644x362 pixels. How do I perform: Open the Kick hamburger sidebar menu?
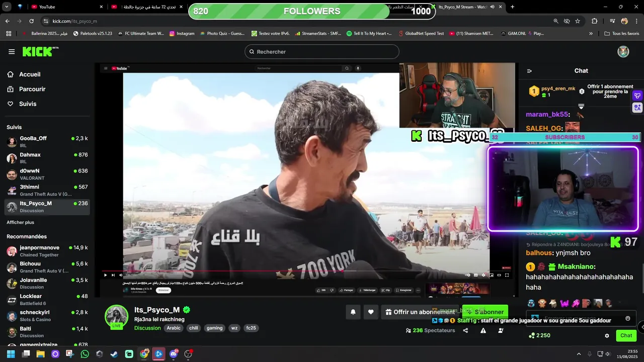(12, 52)
